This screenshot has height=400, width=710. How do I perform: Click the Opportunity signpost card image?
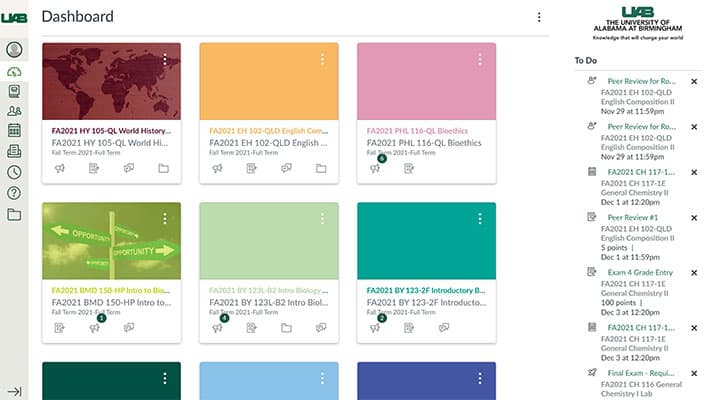[111, 241]
